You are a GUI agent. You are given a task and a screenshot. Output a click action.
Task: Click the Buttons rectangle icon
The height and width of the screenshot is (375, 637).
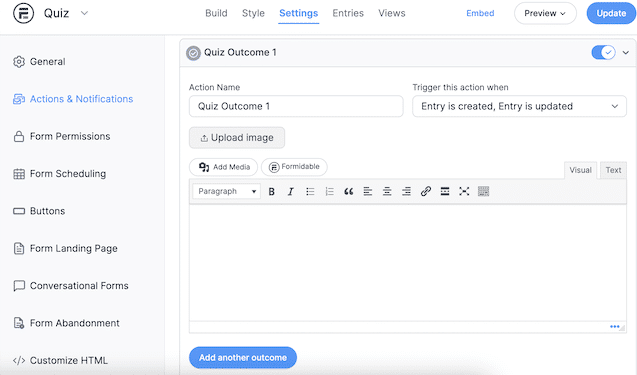click(19, 211)
